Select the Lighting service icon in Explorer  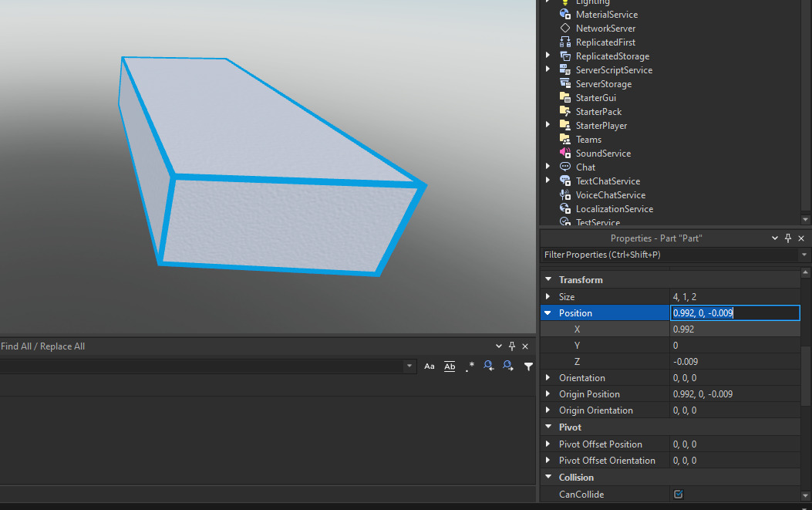[564, 2]
